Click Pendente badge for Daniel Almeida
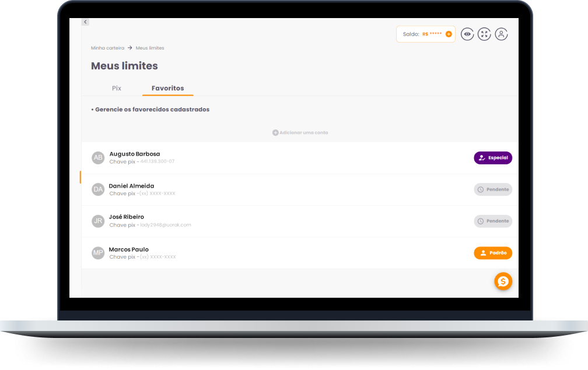588x370 pixels. click(x=493, y=189)
